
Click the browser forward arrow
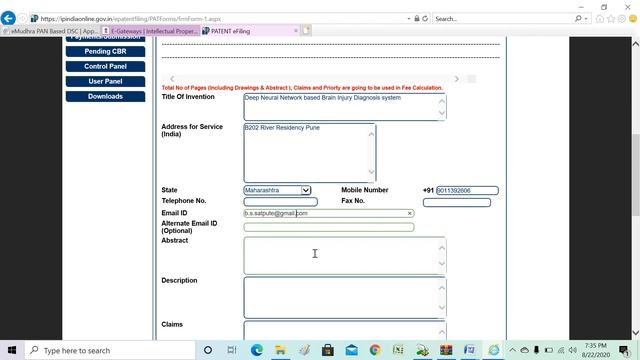tap(22, 19)
